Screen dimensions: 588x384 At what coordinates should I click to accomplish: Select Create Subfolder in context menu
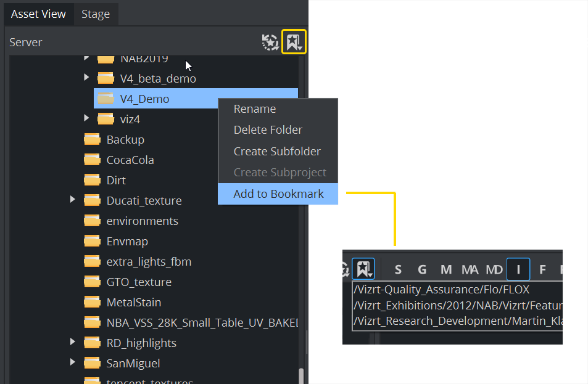(x=277, y=151)
